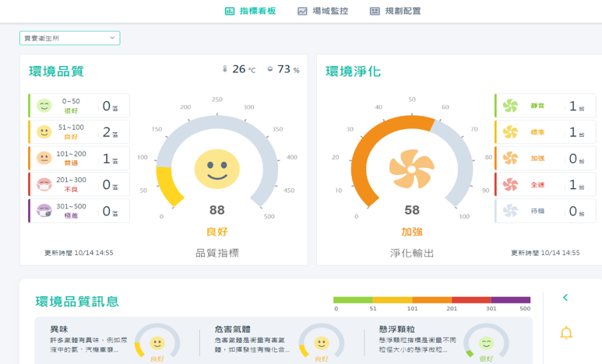Click the 懸浮顆粒 green face gauge icon
The image size is (602, 364).
pos(486,343)
